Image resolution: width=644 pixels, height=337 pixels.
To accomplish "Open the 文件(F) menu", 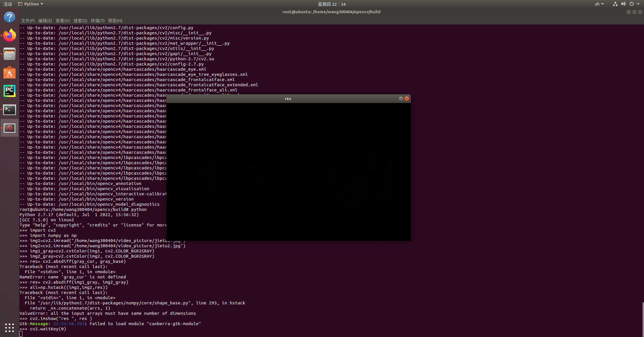I will tap(28, 21).
